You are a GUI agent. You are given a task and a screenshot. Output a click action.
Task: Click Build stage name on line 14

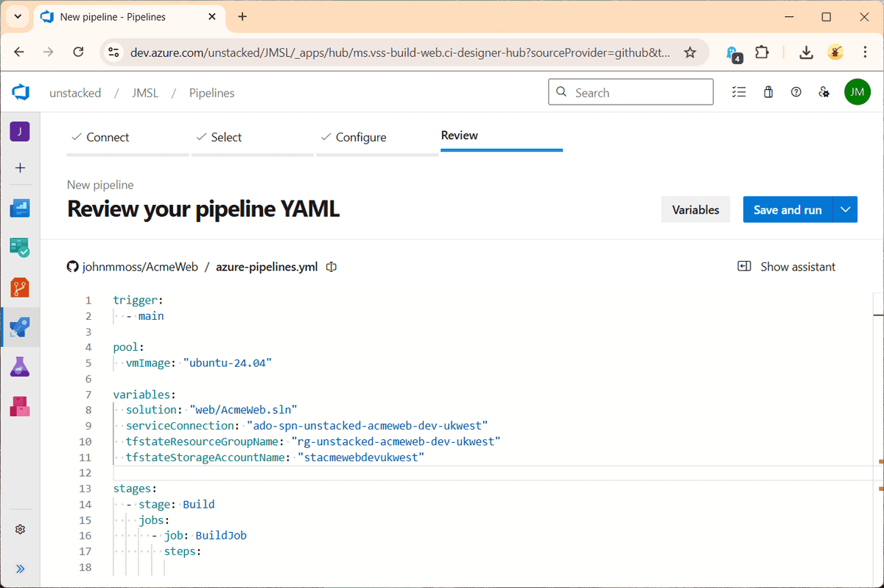coord(199,505)
